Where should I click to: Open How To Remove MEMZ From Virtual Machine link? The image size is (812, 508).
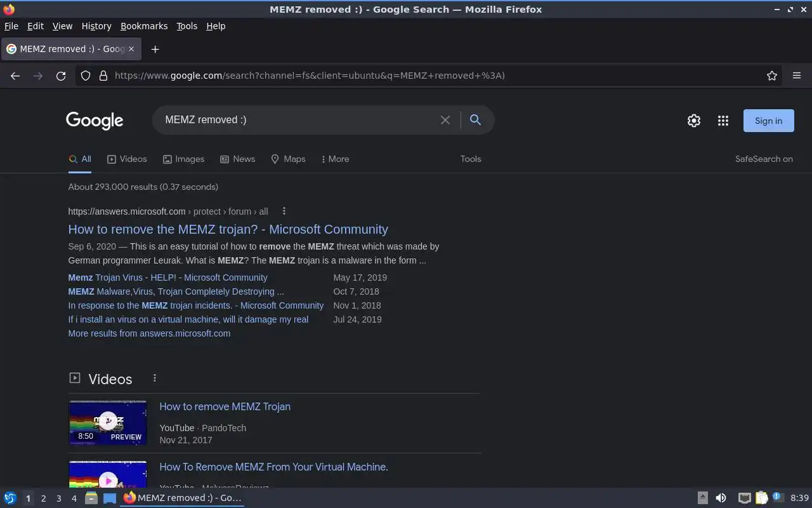[273, 467]
